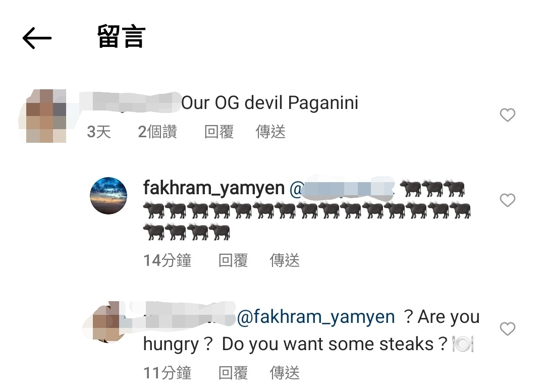This screenshot has width=545, height=392.
Task: Like the 'Are you hungry' reply
Action: click(507, 329)
